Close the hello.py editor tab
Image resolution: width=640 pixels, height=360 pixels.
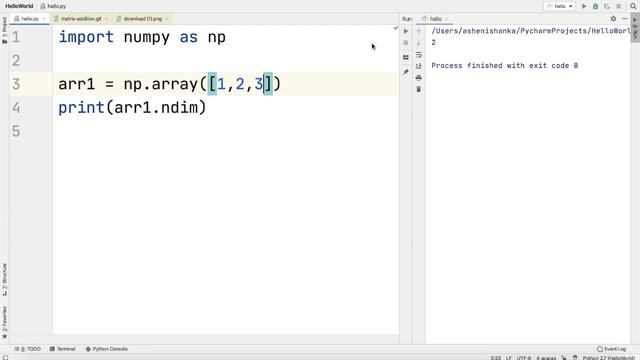44,19
